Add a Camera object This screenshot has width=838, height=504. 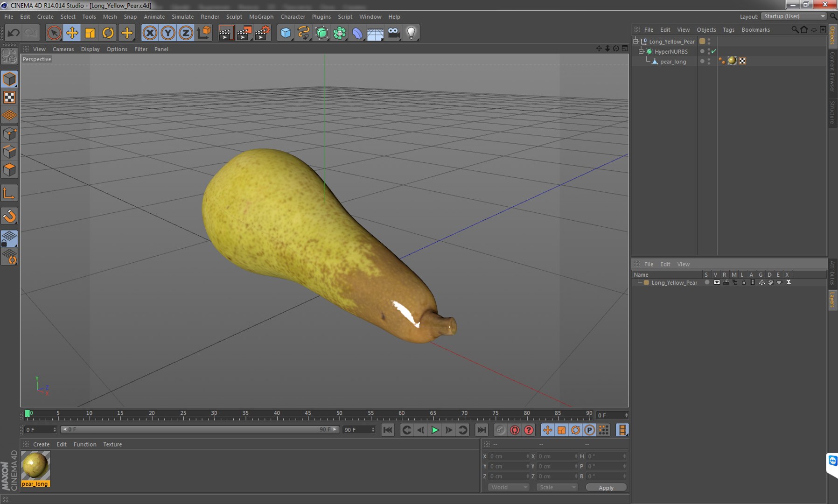click(x=393, y=33)
